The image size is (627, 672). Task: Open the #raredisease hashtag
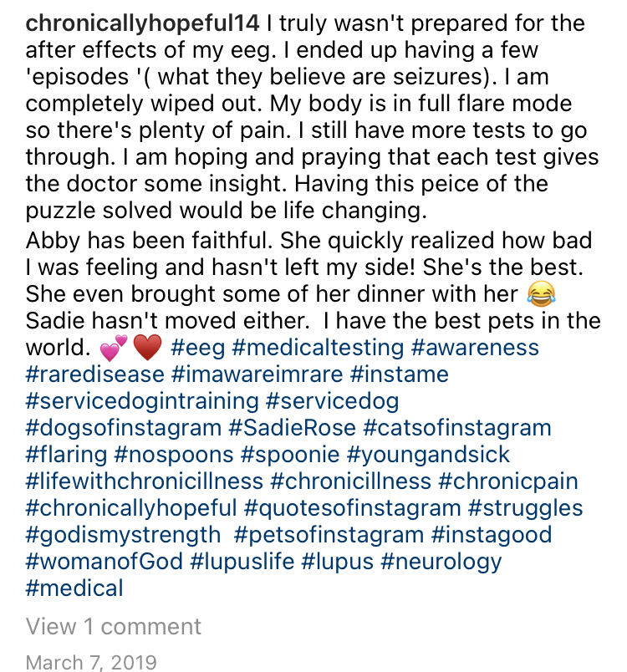(94, 374)
